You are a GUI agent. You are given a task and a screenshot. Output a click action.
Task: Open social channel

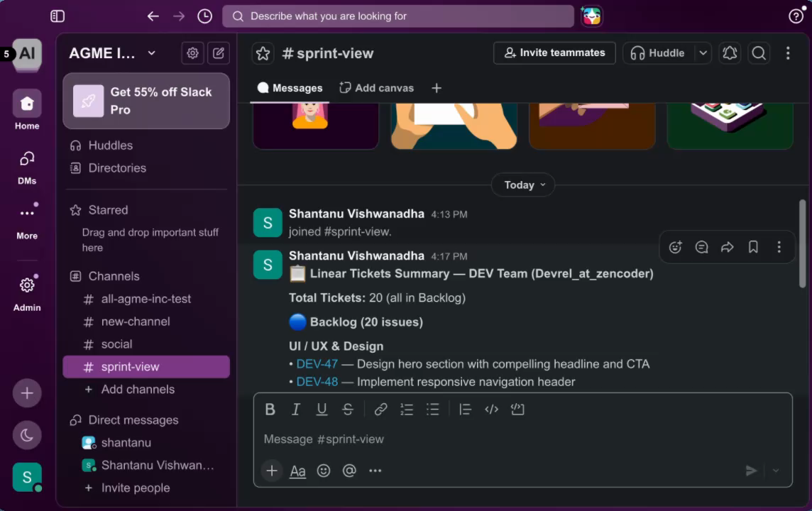(146, 344)
